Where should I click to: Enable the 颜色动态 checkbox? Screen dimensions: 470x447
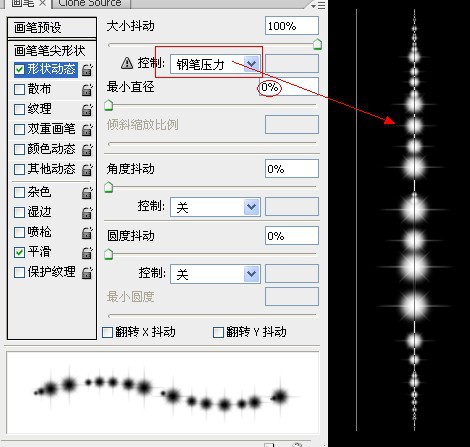click(x=19, y=149)
